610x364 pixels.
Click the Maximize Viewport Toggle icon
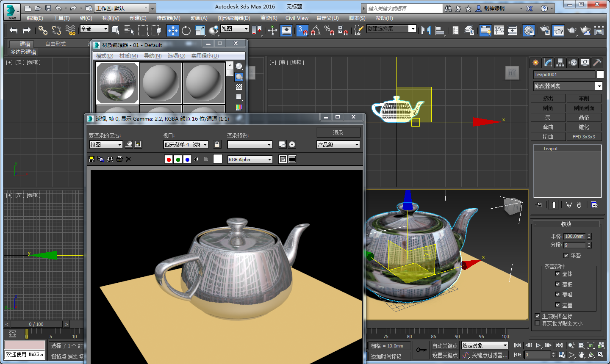(x=601, y=356)
